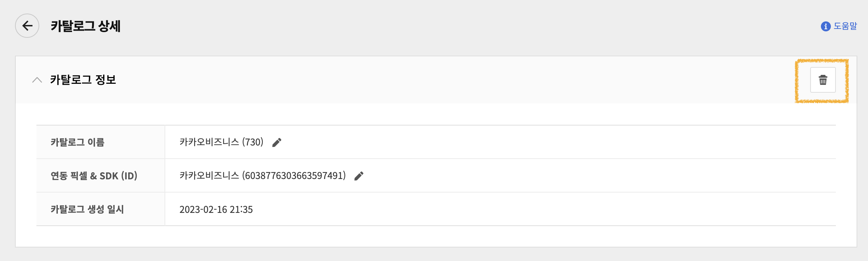Click the creation date 2023-02-16 21:35
The image size is (868, 261).
tap(216, 209)
